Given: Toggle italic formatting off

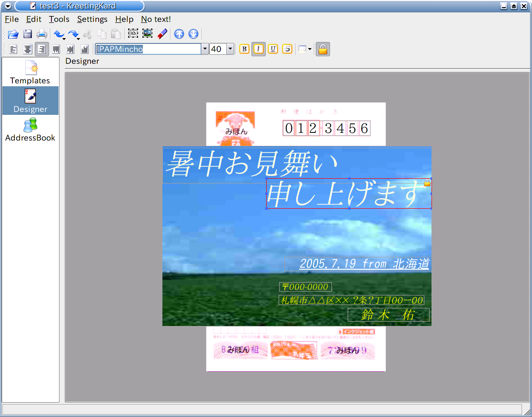Looking at the screenshot, I should coord(259,49).
